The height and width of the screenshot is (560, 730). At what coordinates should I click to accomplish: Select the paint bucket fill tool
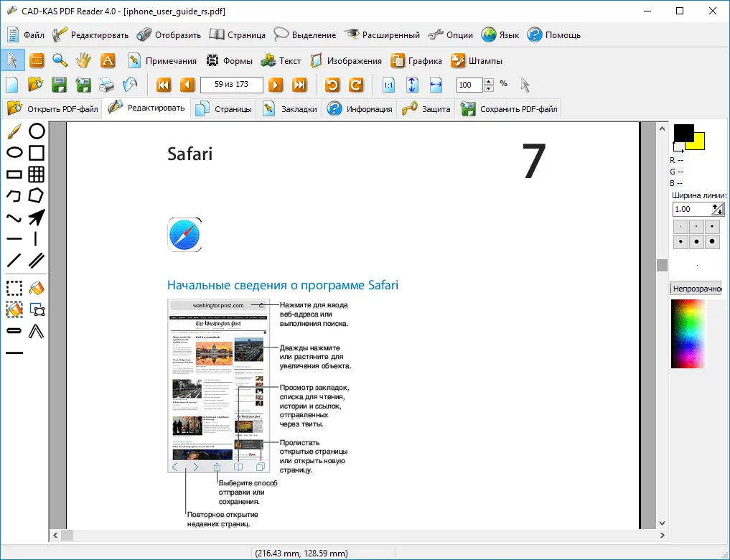[37, 288]
